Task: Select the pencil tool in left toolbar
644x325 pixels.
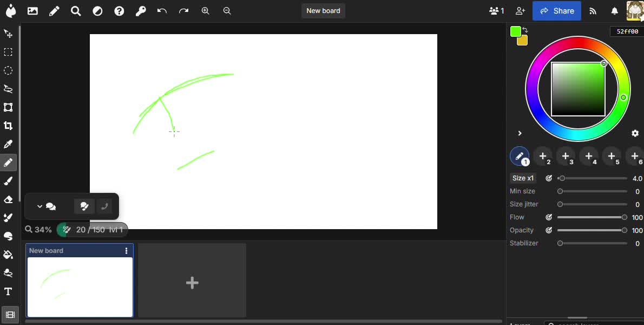Action: [x=8, y=162]
